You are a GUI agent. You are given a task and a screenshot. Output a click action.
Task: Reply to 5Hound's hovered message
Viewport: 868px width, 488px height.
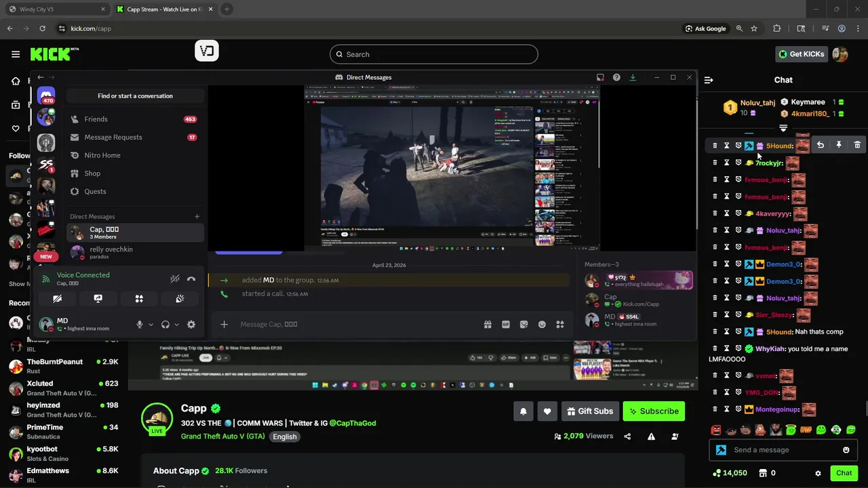coord(821,145)
